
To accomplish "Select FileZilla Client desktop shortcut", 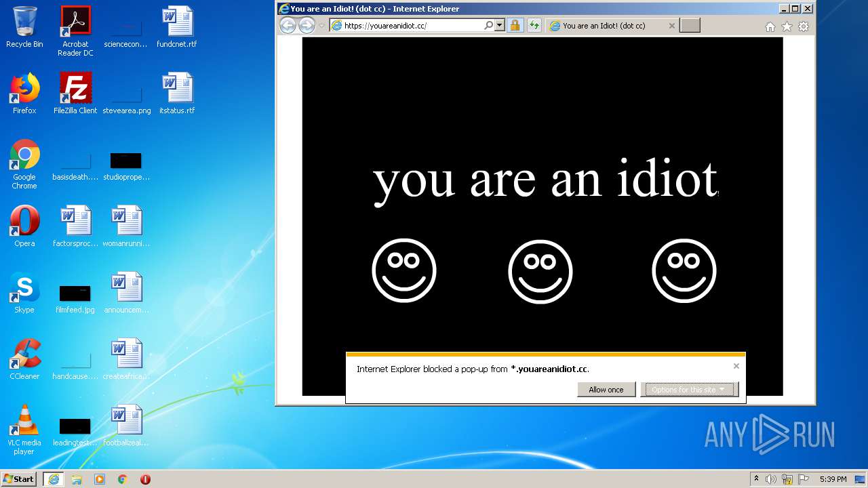I will [75, 94].
